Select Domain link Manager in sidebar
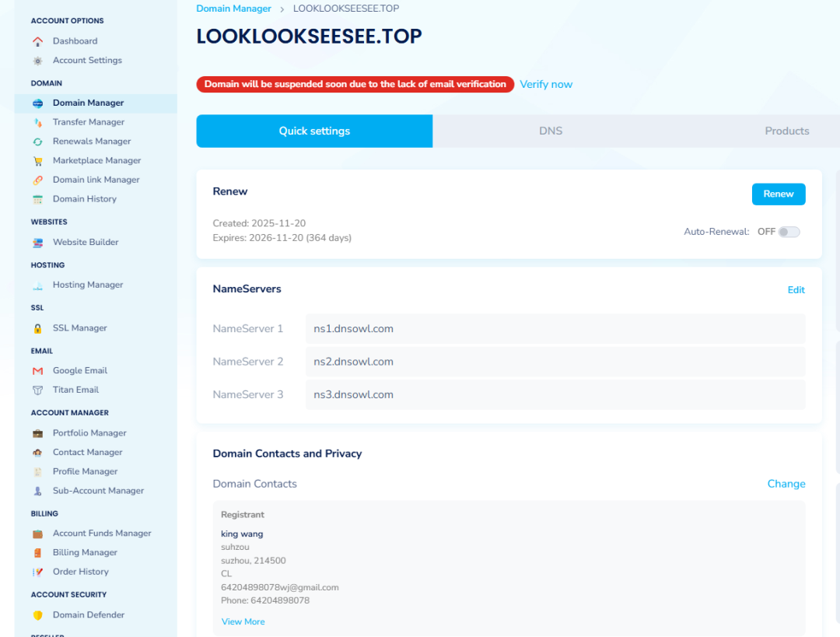The height and width of the screenshot is (637, 840). [96, 180]
